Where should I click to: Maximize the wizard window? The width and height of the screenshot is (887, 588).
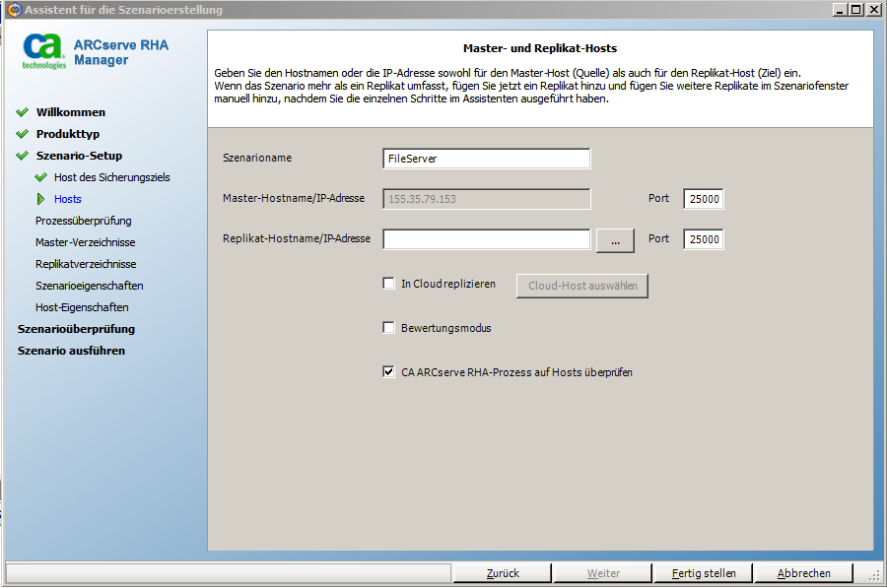856,10
